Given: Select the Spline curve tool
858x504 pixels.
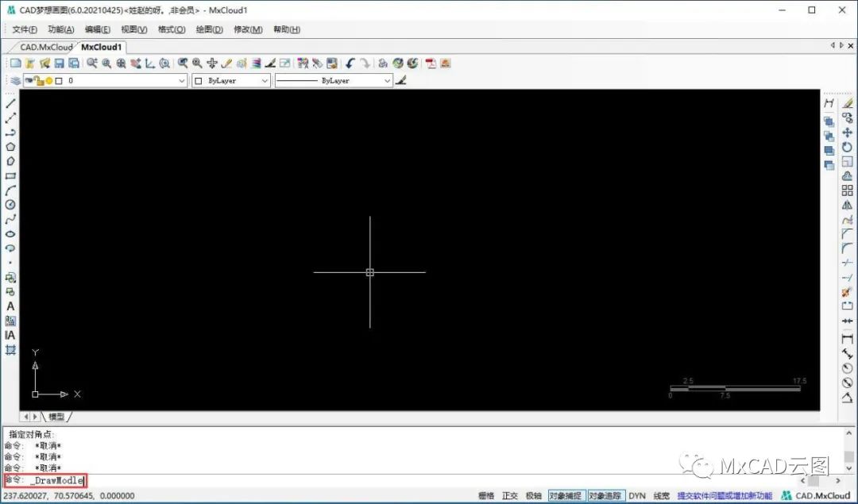Looking at the screenshot, I should coord(10,219).
